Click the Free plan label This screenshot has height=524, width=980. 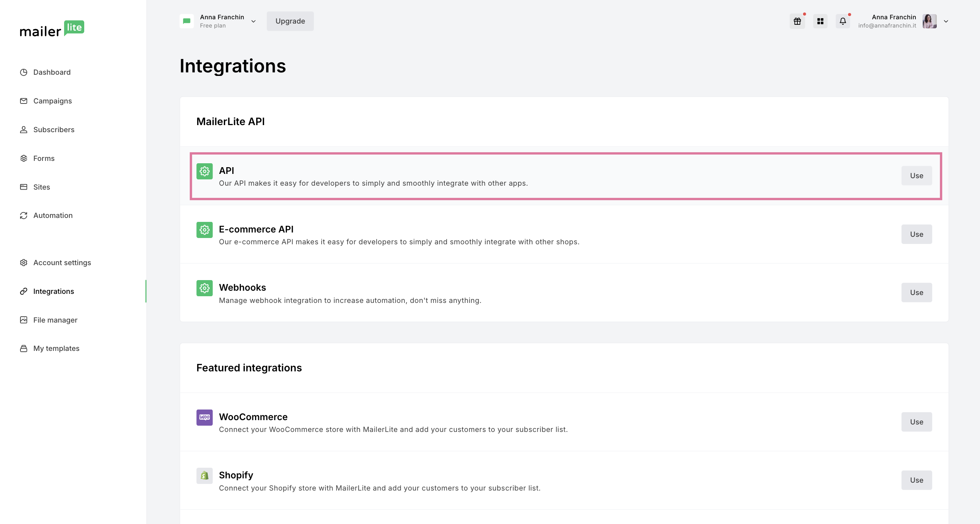[213, 26]
